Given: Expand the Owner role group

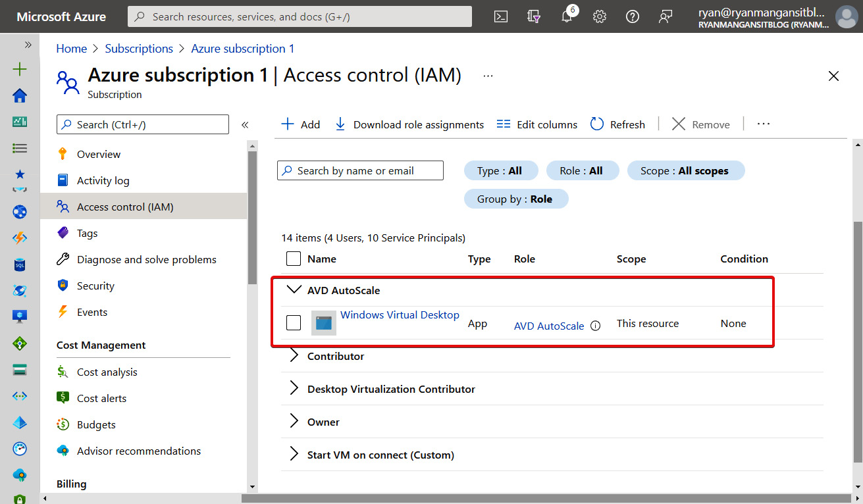Looking at the screenshot, I should (x=294, y=422).
